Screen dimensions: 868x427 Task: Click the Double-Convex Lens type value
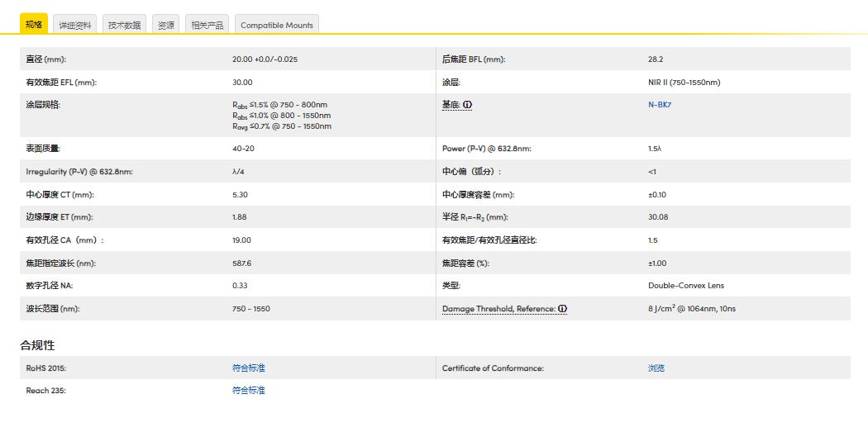[x=685, y=286]
